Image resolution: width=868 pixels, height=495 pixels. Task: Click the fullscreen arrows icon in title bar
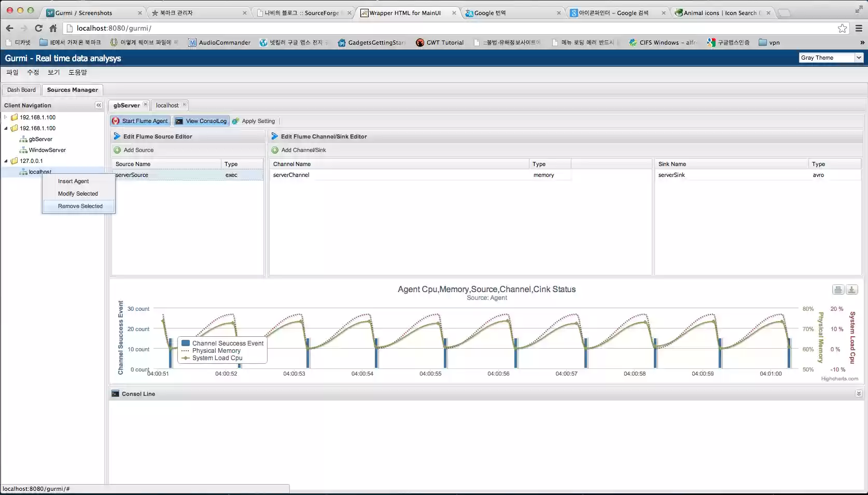point(859,10)
